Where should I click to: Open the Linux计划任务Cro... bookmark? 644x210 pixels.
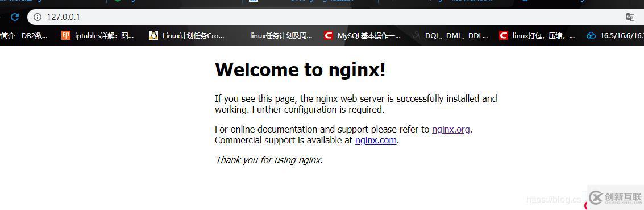click(x=187, y=36)
